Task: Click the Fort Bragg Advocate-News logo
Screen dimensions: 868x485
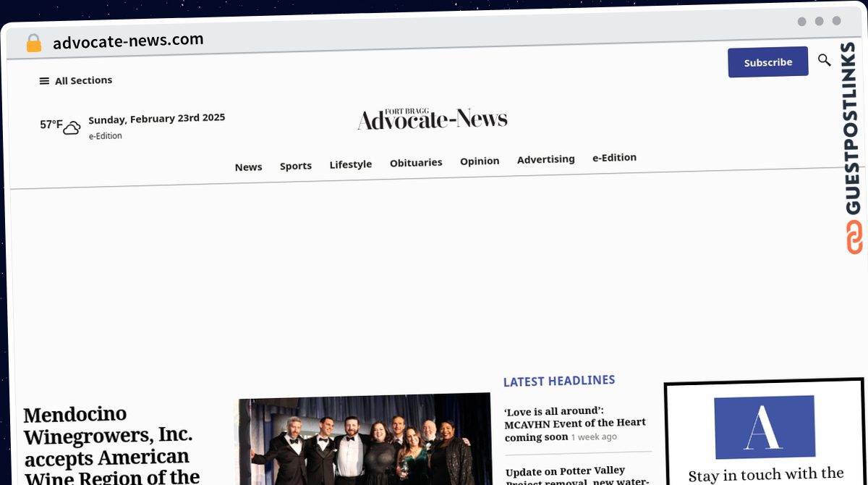Action: [x=432, y=119]
